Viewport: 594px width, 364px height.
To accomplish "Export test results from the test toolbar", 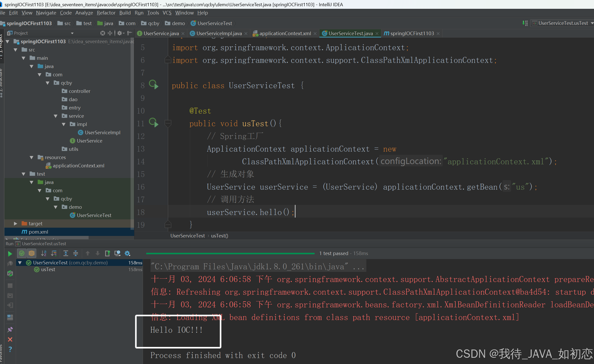I will pos(108,254).
